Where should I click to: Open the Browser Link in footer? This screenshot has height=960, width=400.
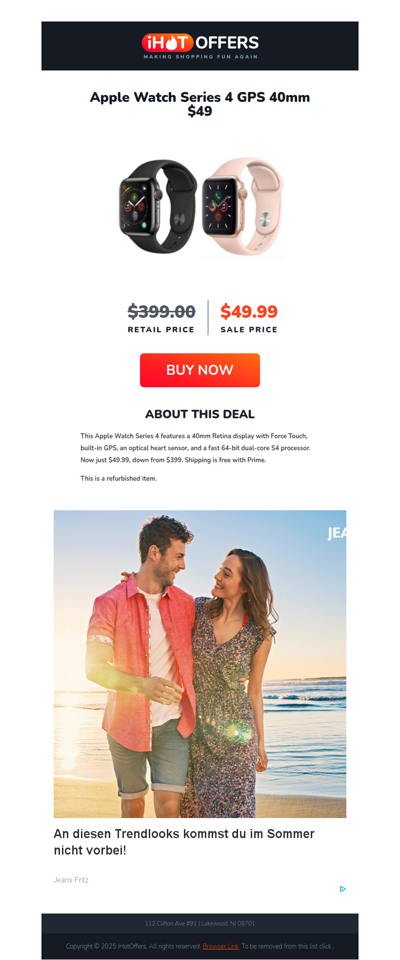[x=221, y=946]
